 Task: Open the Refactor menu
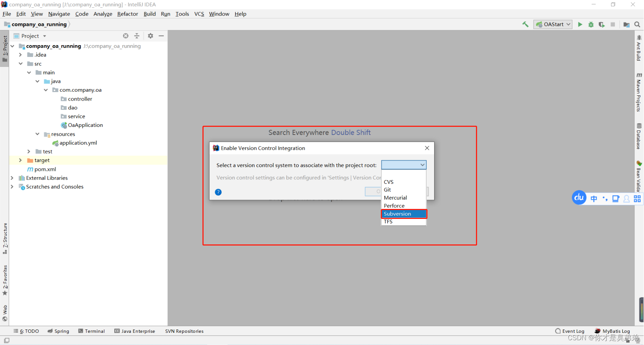pos(128,14)
